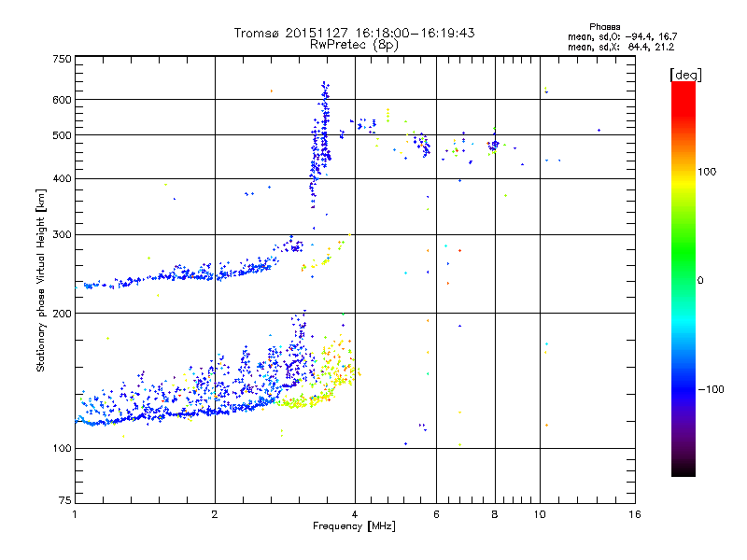Click the '[deg]' colorbar unit label
This screenshot has height=560, width=747.
point(685,76)
